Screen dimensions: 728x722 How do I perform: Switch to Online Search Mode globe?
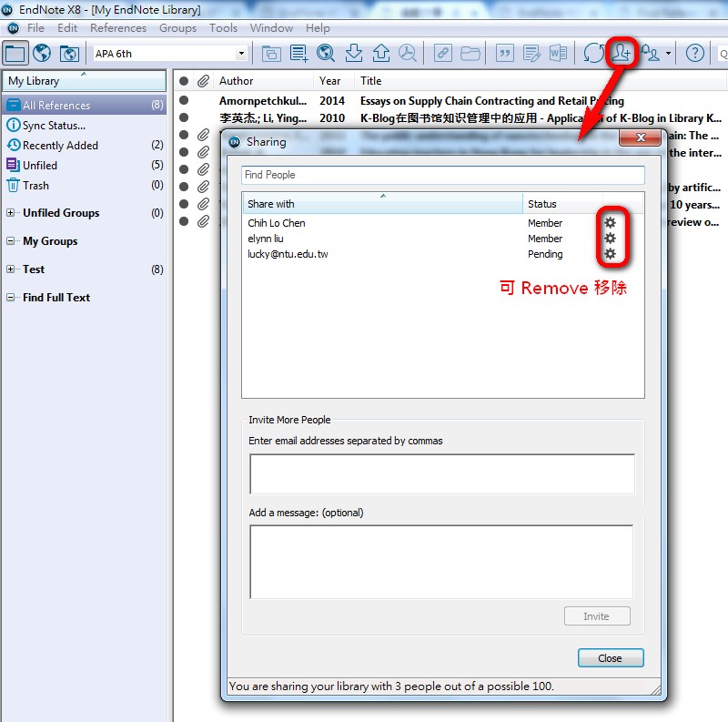coord(42,54)
